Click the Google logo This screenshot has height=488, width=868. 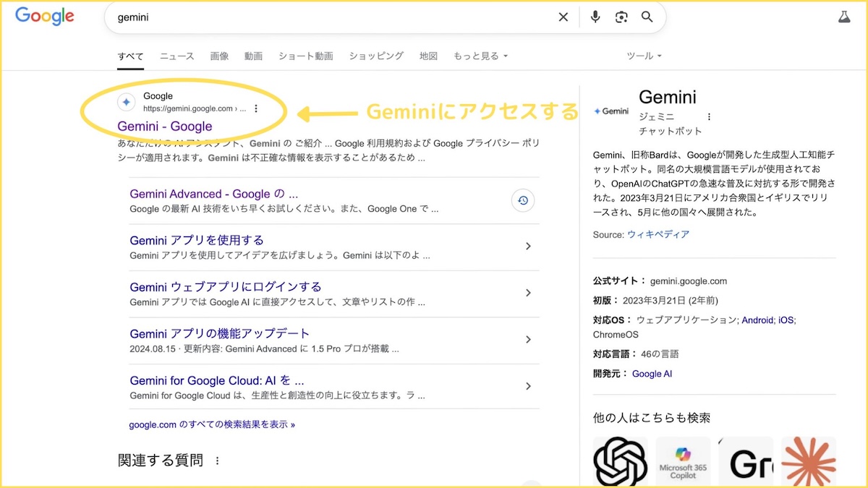click(45, 17)
